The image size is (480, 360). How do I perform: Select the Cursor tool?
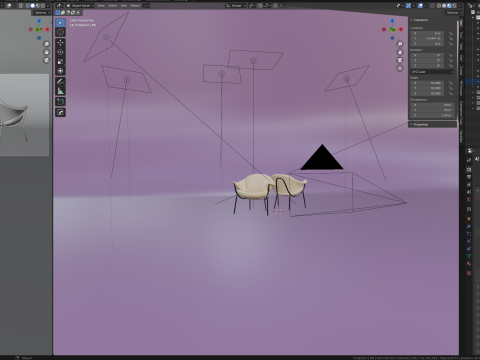click(60, 32)
